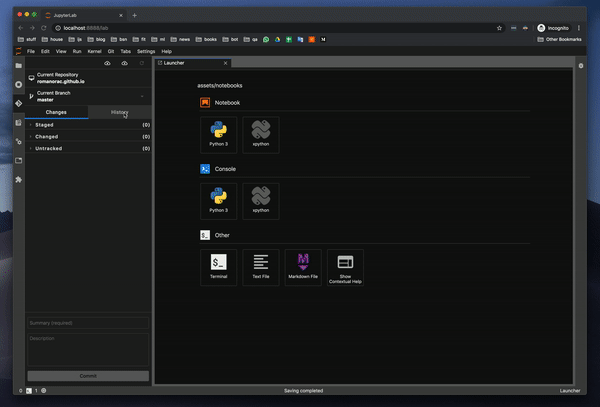The height and width of the screenshot is (407, 600).
Task: Bookmark this page with the star icon
Action: (x=499, y=28)
